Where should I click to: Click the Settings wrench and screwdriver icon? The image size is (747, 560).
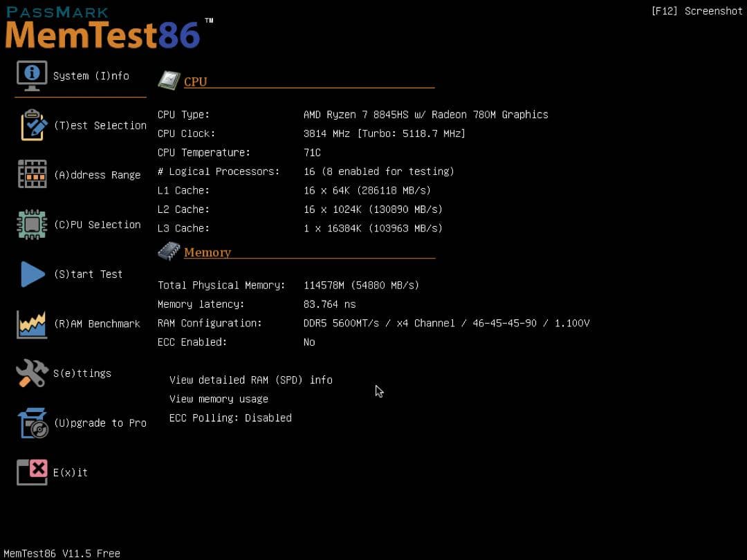pyautogui.click(x=32, y=373)
